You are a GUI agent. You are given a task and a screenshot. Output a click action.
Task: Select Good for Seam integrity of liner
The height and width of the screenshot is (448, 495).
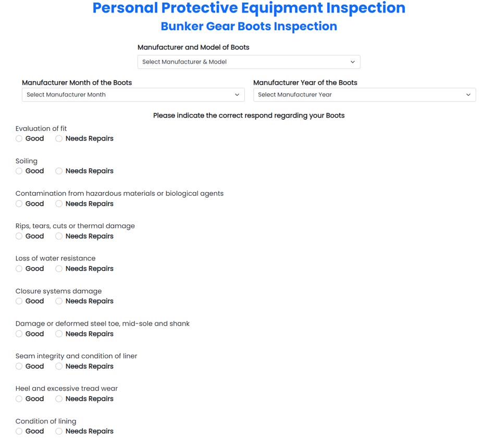19,366
